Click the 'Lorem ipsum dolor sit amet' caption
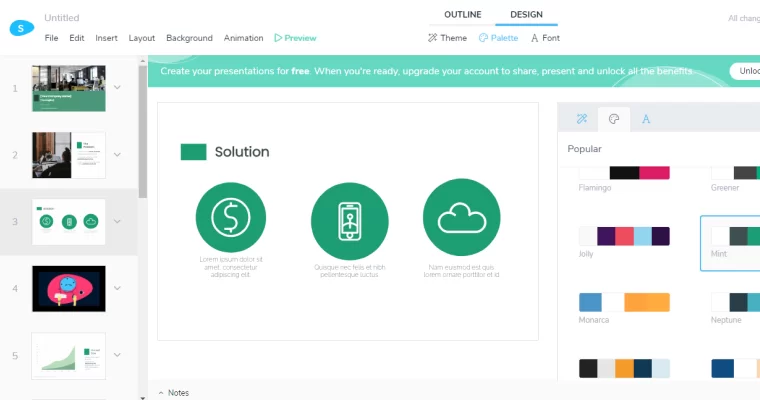760x400 pixels. coord(231,267)
